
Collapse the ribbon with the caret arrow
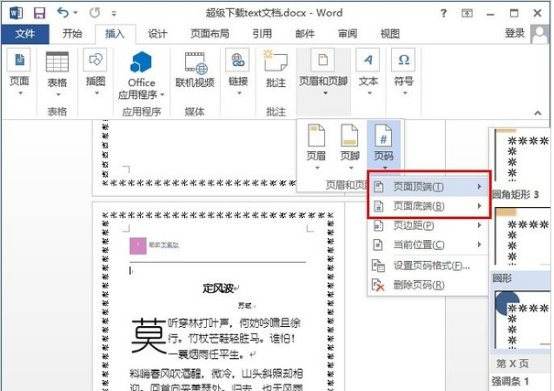click(538, 113)
